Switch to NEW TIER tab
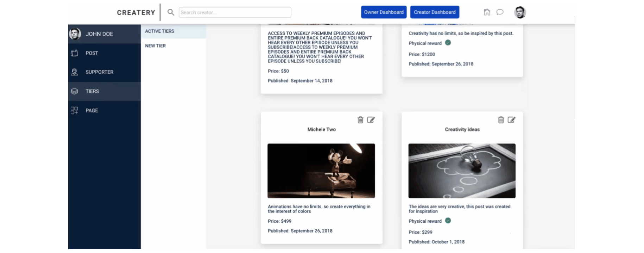 [x=173, y=46]
